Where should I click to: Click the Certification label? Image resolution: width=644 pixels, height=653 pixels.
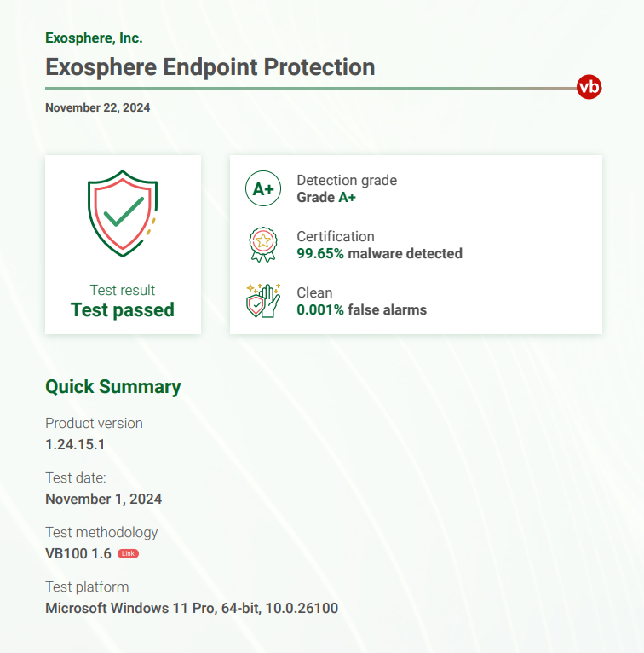[x=336, y=236]
